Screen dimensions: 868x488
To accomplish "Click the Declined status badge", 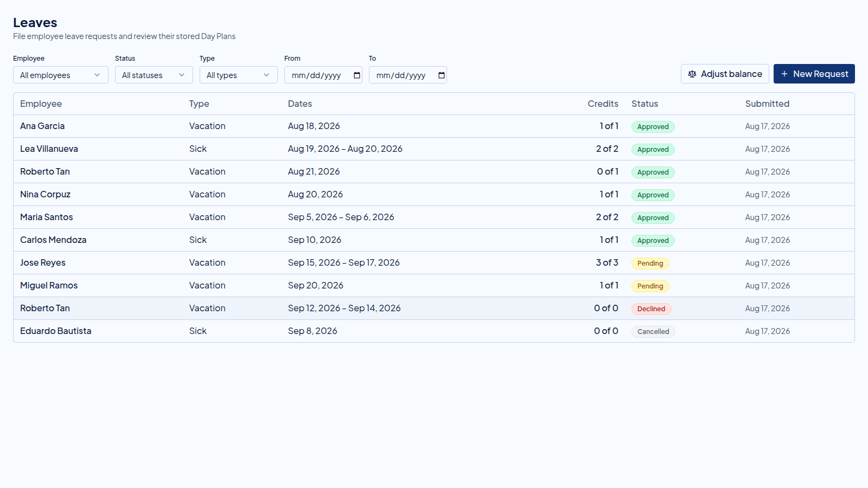I will click(x=651, y=309).
